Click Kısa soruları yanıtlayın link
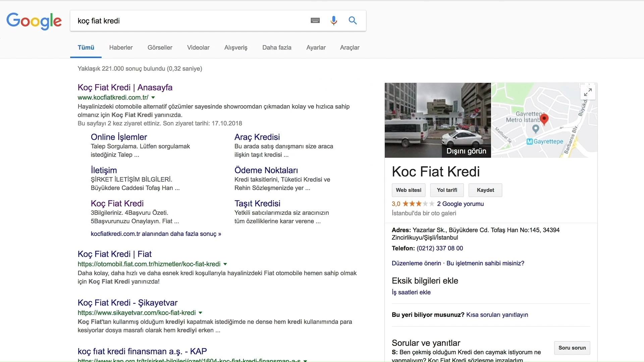Screen dimensions: 644x362 (x=497, y=315)
